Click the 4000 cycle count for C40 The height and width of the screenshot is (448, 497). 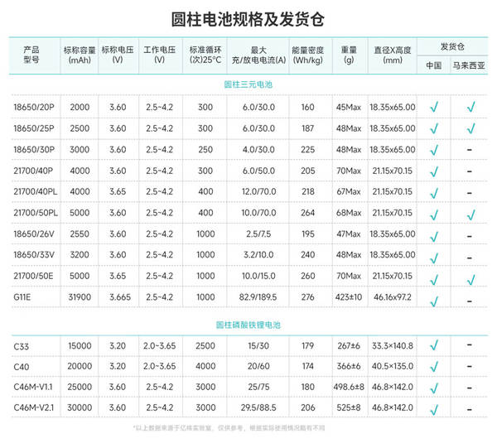coord(205,366)
